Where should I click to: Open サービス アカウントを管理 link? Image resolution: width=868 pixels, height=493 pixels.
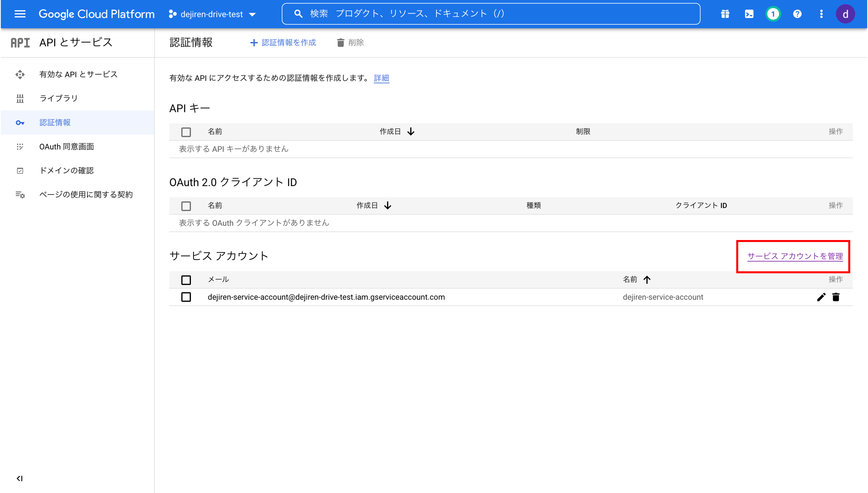coord(795,256)
